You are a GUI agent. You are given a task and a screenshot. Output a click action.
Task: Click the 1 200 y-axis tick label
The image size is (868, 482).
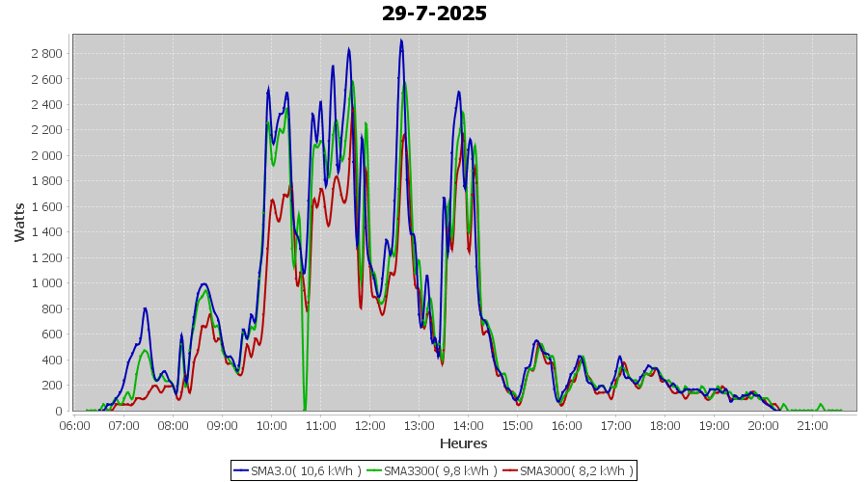pos(47,258)
